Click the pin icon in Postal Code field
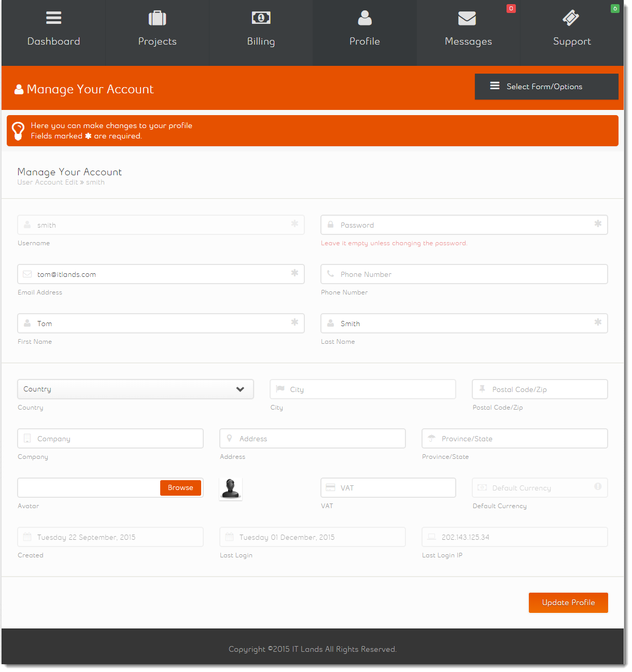632x672 pixels. coord(482,389)
